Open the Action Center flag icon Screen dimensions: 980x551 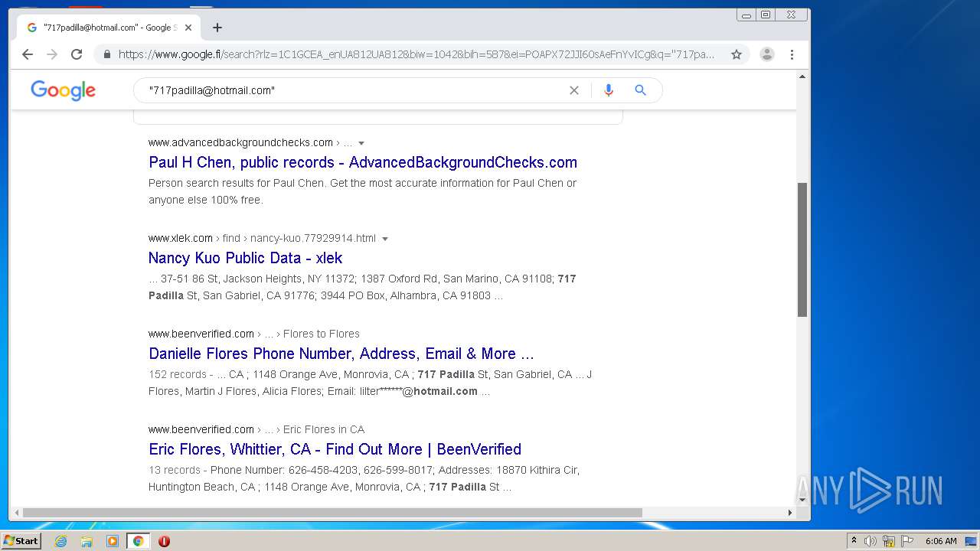(x=907, y=541)
